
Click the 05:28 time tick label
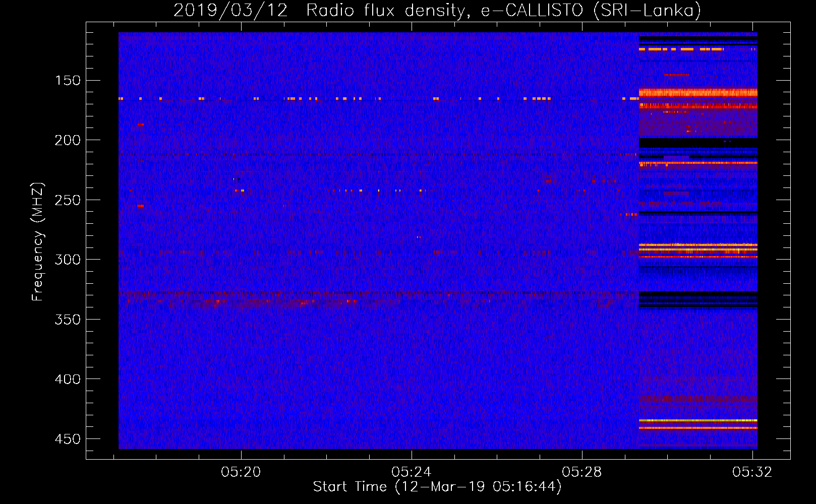pyautogui.click(x=582, y=472)
